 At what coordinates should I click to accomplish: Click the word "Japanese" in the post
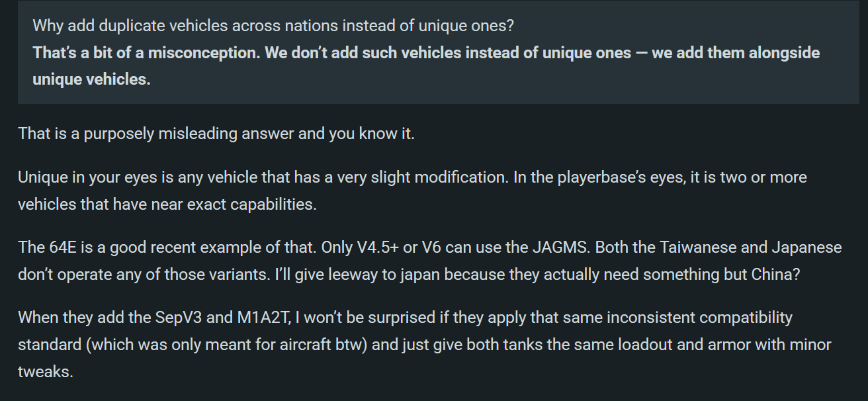click(807, 248)
